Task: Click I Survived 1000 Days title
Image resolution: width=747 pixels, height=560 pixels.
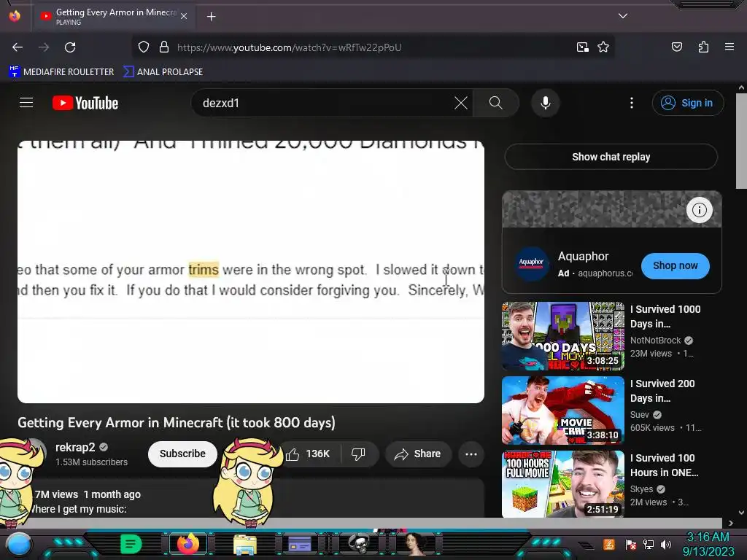Action: (x=665, y=316)
